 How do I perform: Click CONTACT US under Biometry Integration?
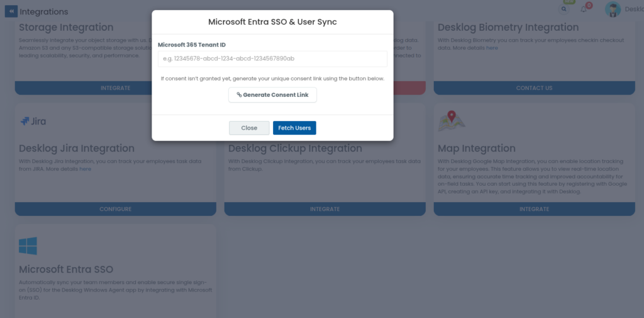coord(535,88)
